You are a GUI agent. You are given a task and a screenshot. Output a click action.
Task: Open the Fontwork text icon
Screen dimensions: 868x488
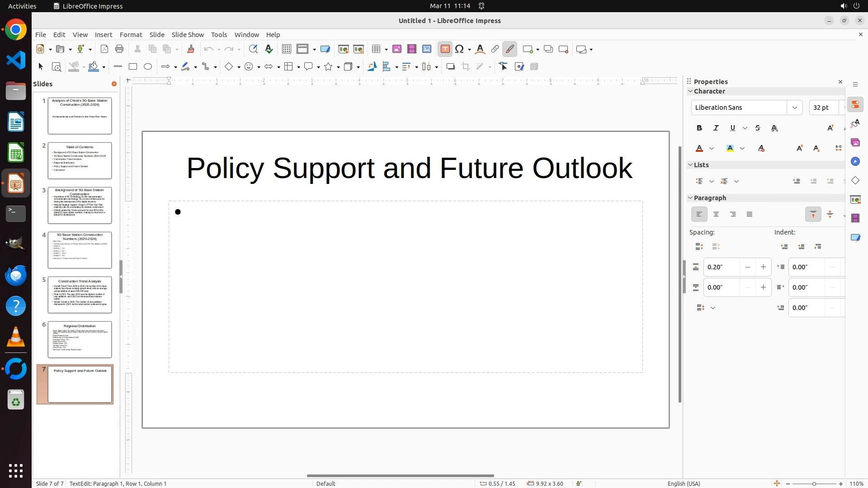[480, 49]
